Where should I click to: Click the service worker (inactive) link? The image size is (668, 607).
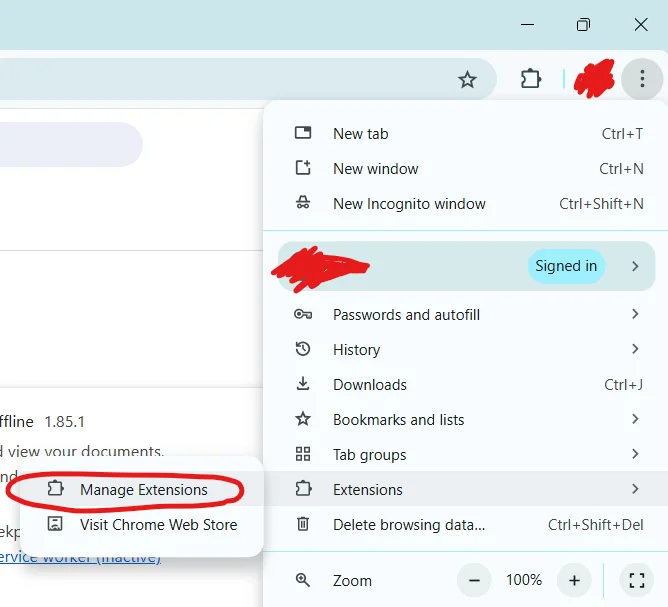pos(80,557)
